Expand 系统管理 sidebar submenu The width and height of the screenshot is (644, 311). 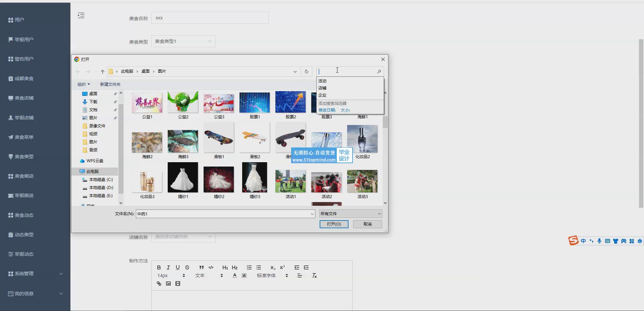(35, 274)
